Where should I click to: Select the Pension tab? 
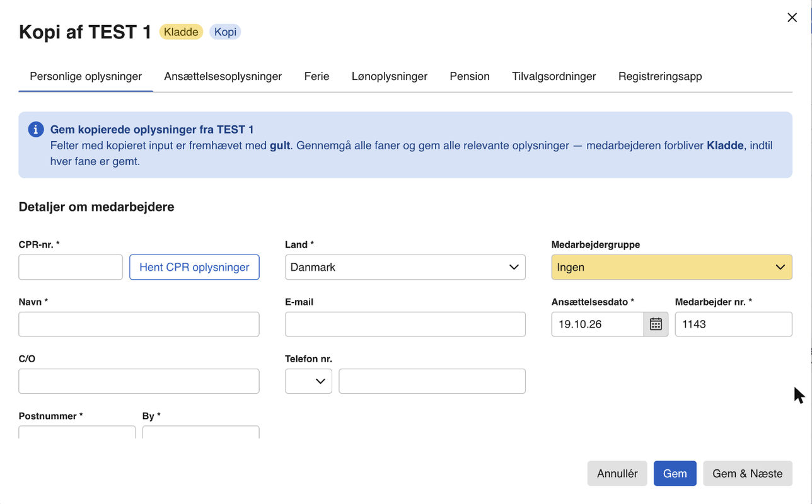click(470, 76)
